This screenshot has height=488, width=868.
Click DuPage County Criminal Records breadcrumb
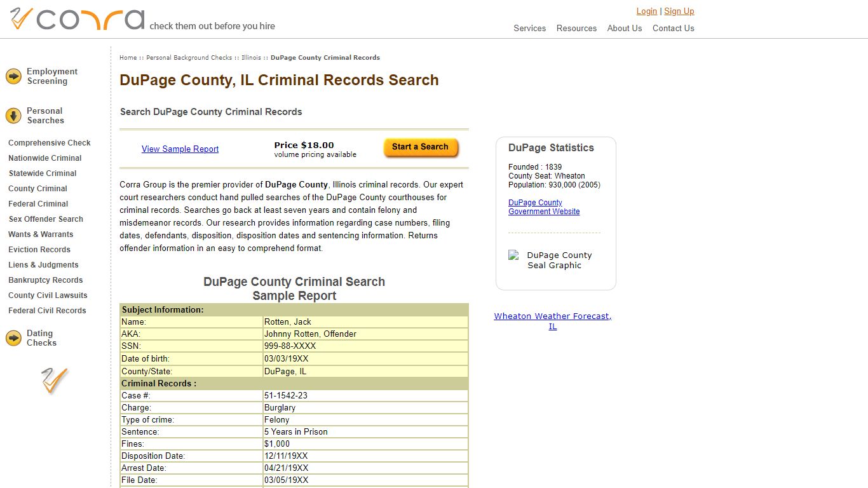pos(325,57)
